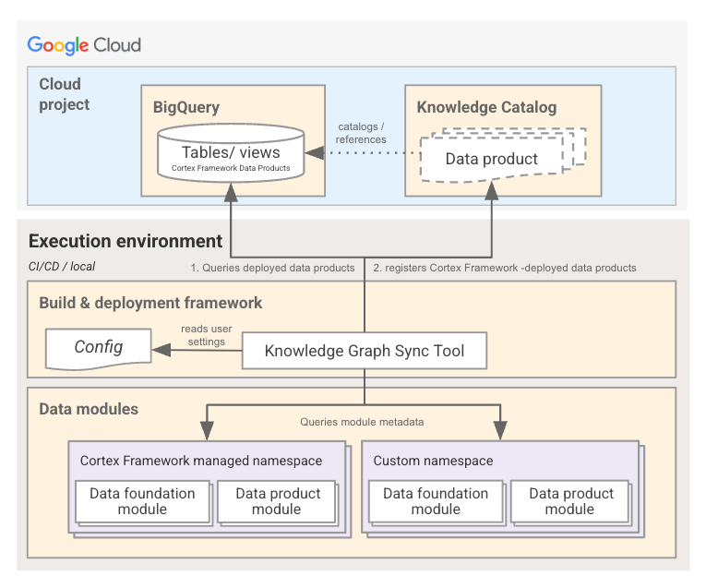
Task: Click the Tables/ views database cylinder
Action: click(231, 153)
